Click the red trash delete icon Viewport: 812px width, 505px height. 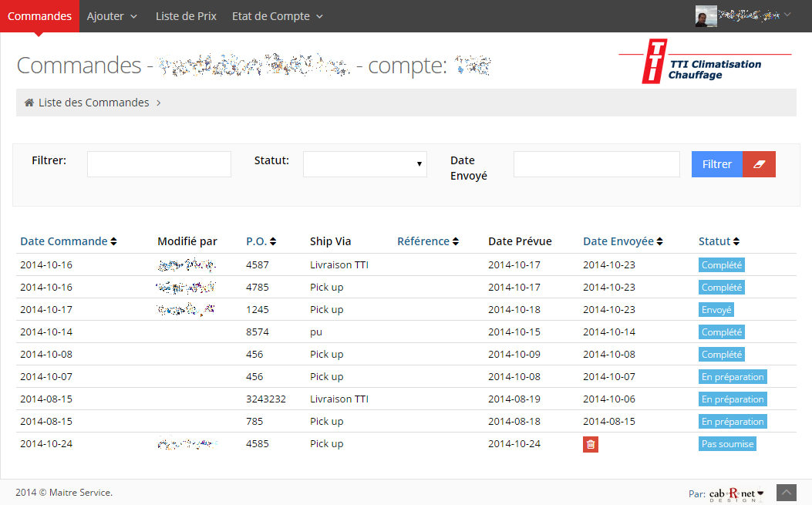pos(590,444)
